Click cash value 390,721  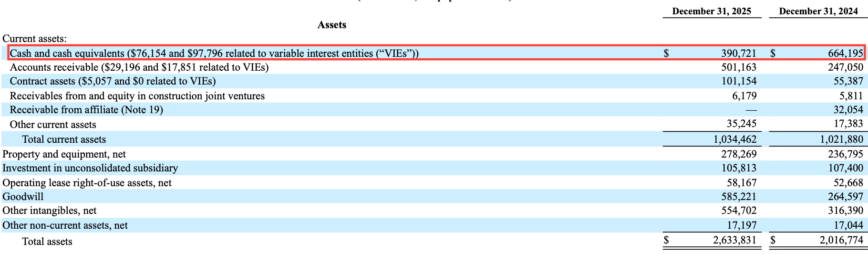coord(739,53)
